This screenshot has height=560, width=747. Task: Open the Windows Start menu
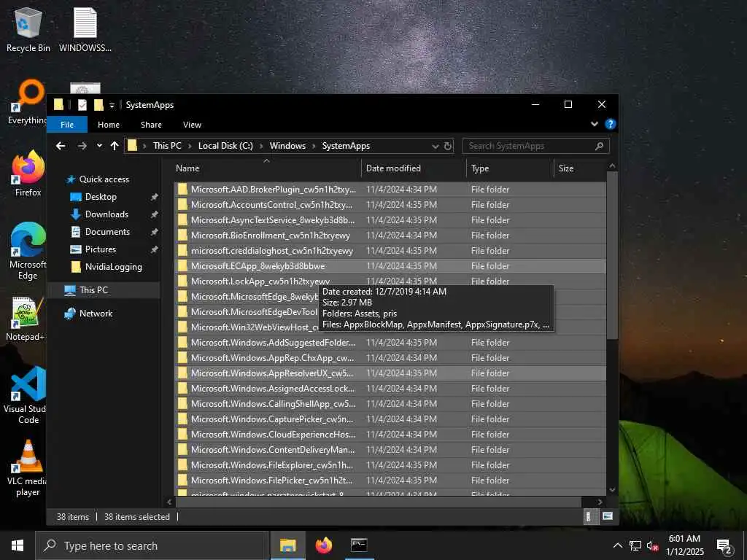coord(18,545)
